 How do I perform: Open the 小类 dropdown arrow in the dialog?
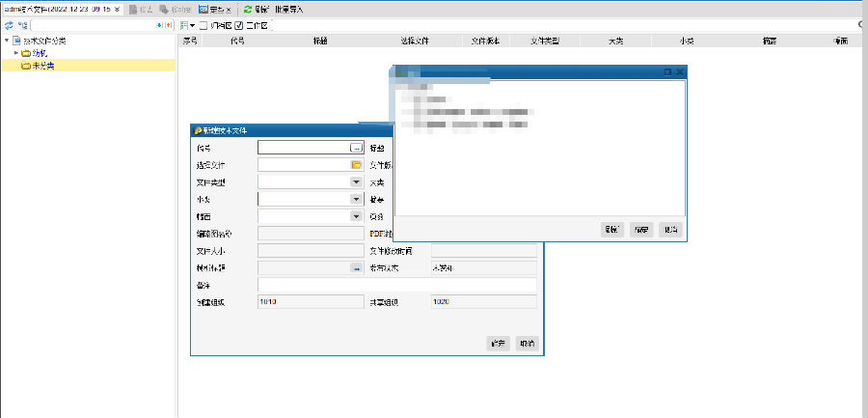click(x=356, y=199)
